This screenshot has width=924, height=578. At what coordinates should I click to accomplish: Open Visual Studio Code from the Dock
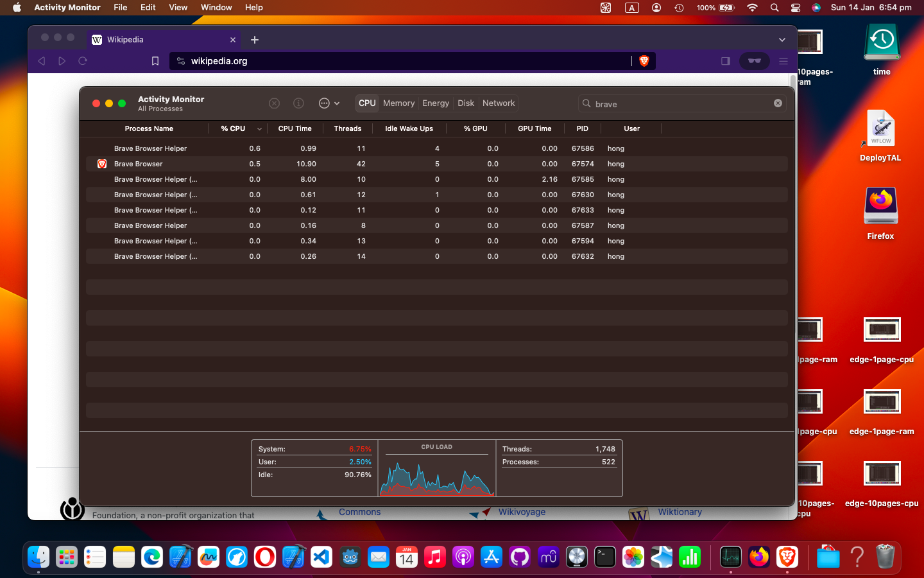coord(321,557)
